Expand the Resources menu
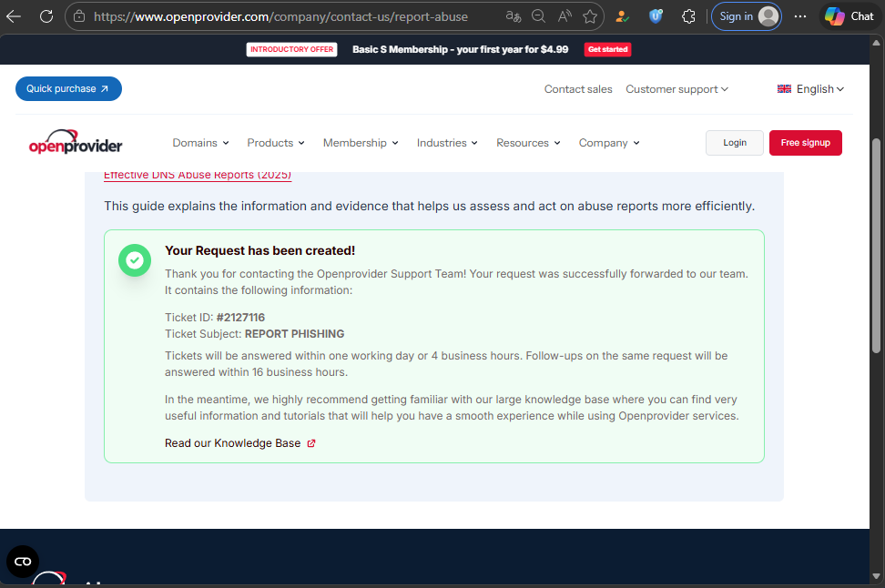The width and height of the screenshot is (885, 588). (528, 143)
